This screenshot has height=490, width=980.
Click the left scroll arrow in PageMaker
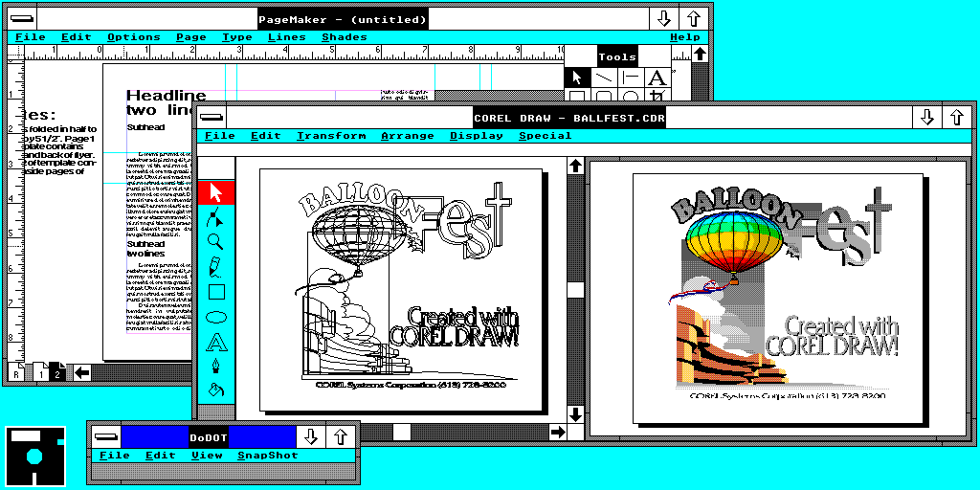(x=82, y=373)
